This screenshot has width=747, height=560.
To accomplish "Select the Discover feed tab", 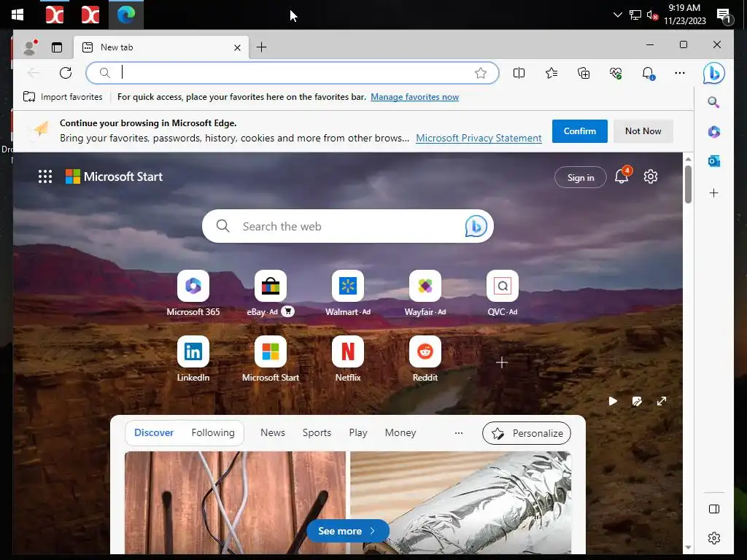I will coord(154,432).
